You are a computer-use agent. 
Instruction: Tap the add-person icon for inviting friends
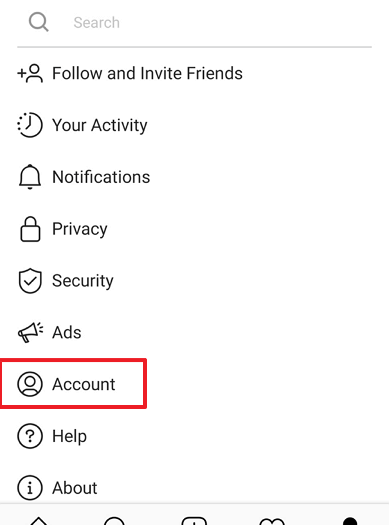point(30,73)
